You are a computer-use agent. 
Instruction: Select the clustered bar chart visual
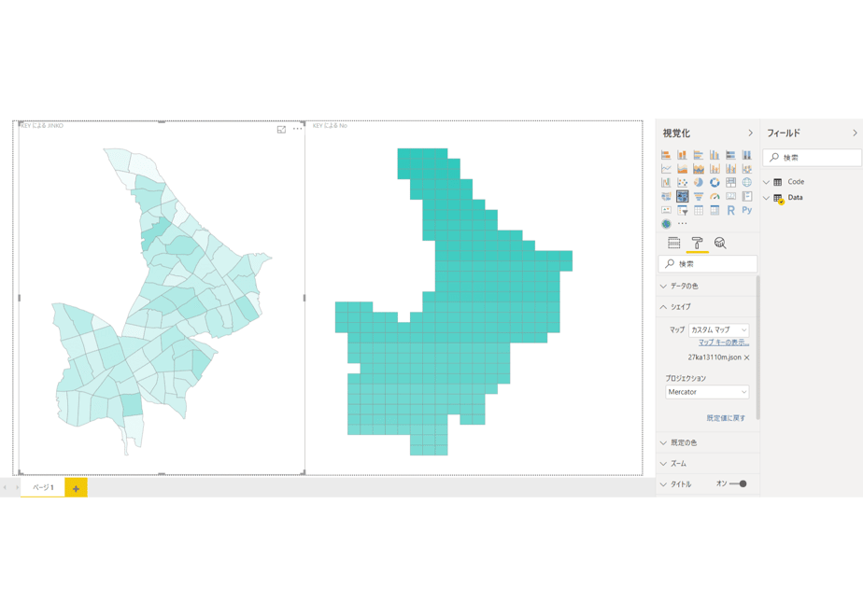[699, 155]
